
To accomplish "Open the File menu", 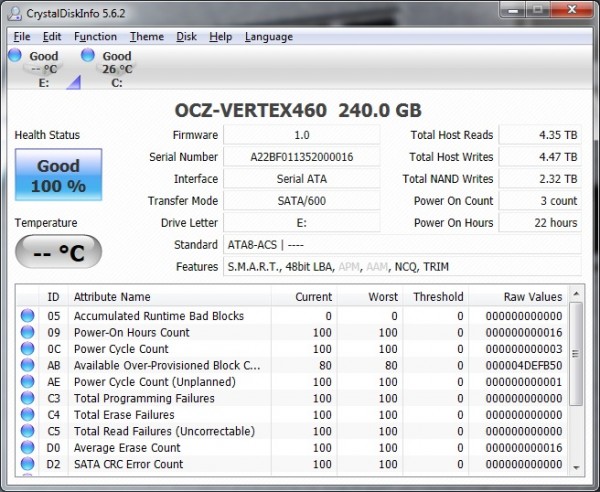I will pos(22,37).
